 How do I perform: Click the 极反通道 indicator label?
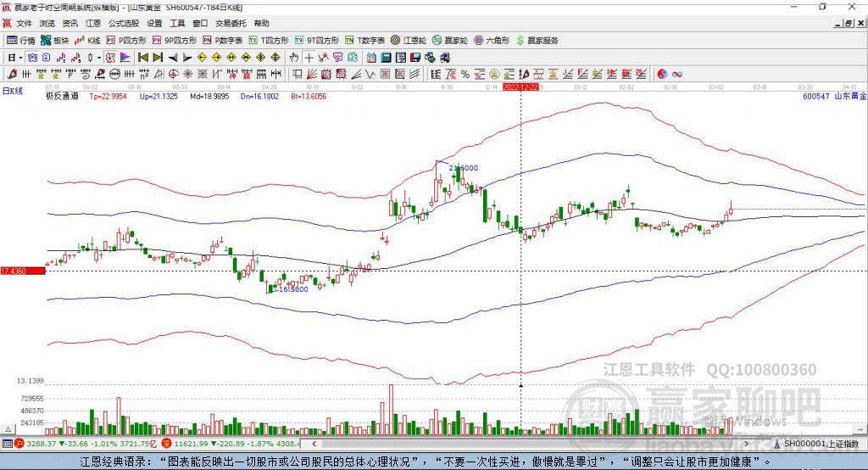point(62,96)
